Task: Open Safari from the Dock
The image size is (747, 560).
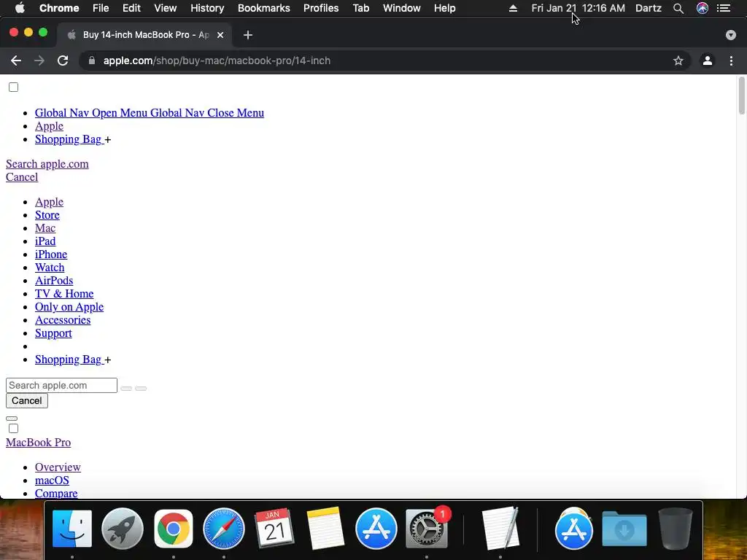Action: pyautogui.click(x=224, y=529)
